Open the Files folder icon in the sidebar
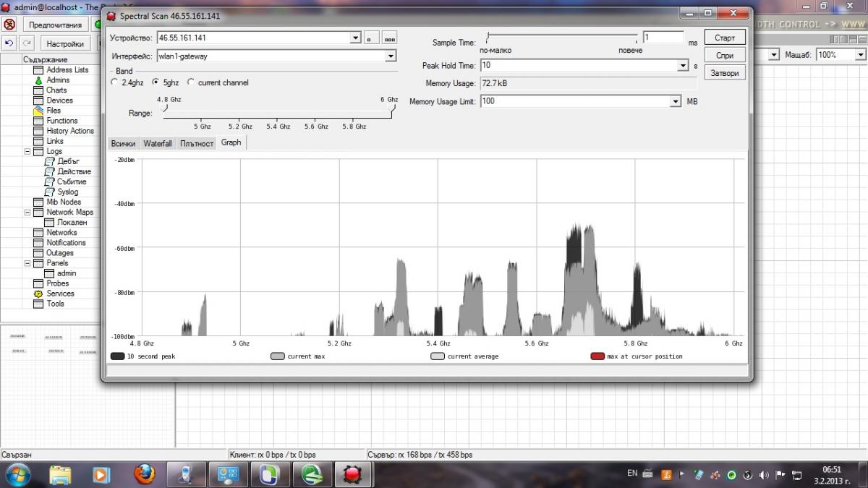The width and height of the screenshot is (868, 488). (38, 111)
